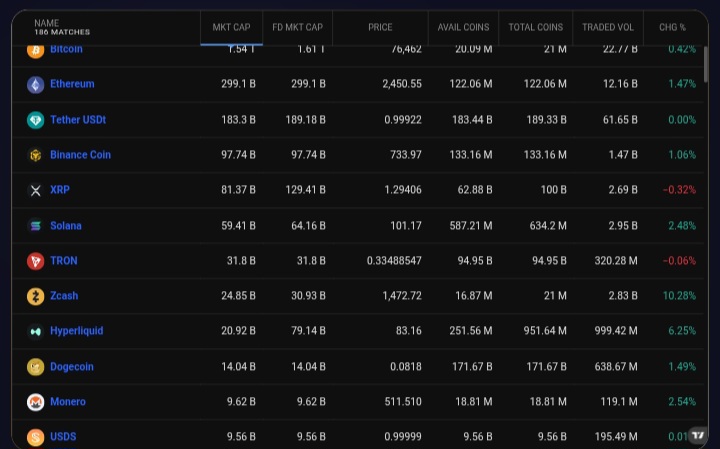This screenshot has height=449, width=720.
Task: Select Monero price 511.510
Action: click(403, 402)
